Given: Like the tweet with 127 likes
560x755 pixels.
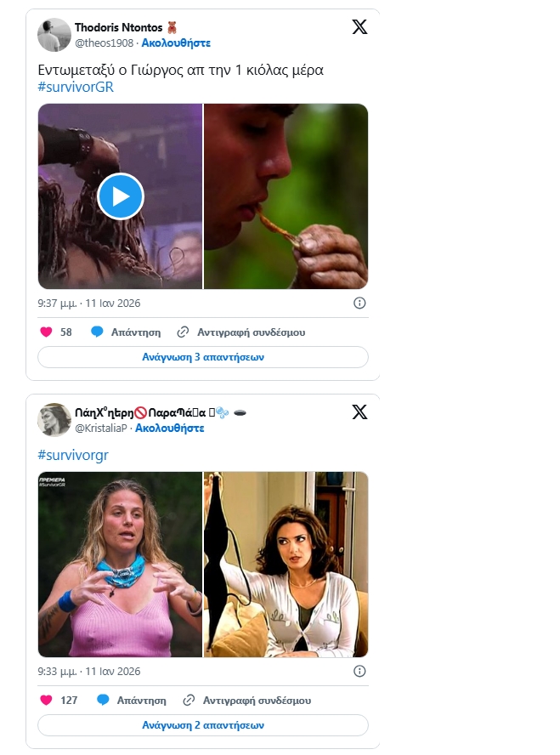Looking at the screenshot, I should point(46,701).
